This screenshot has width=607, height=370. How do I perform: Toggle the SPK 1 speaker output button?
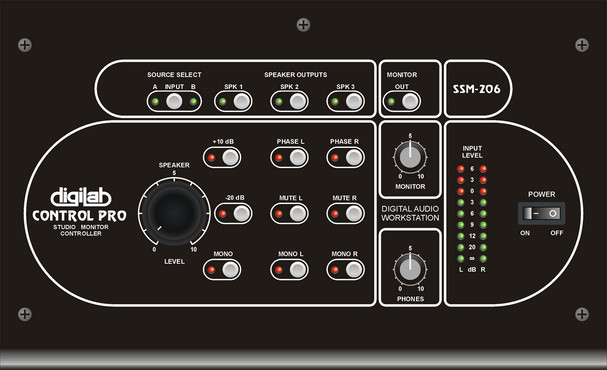coord(242,102)
